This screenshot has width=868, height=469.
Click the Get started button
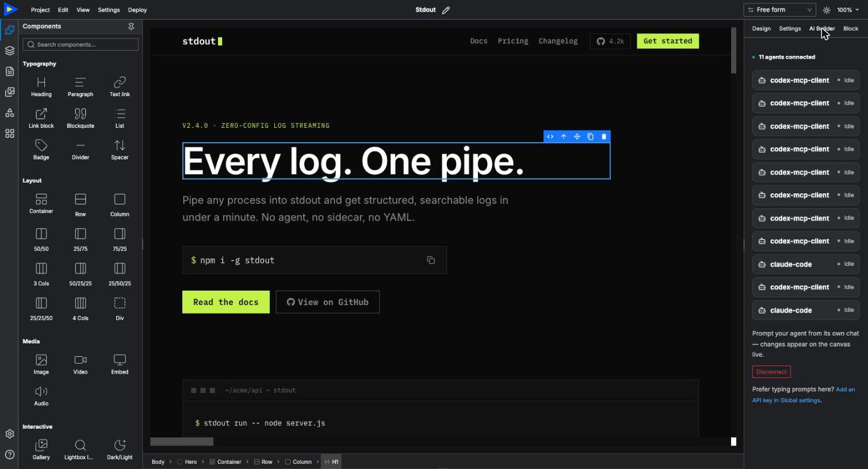pyautogui.click(x=668, y=41)
